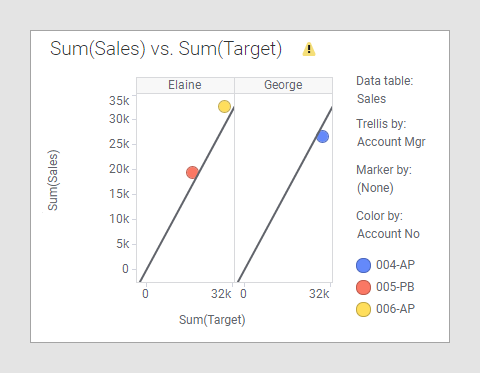Select the red 005-PB marker in Elaine panel
The height and width of the screenshot is (373, 480).
coord(192,172)
